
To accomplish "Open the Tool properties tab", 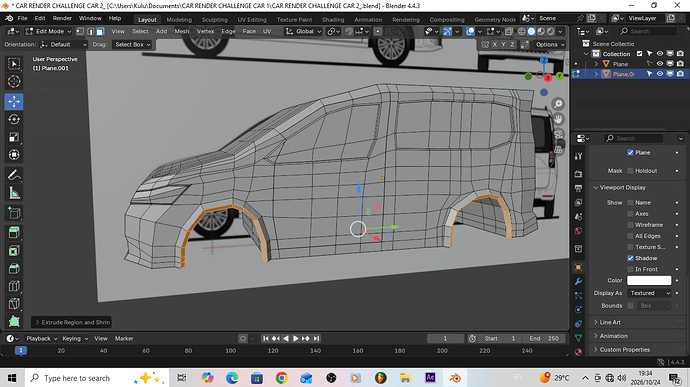I will click(x=579, y=156).
